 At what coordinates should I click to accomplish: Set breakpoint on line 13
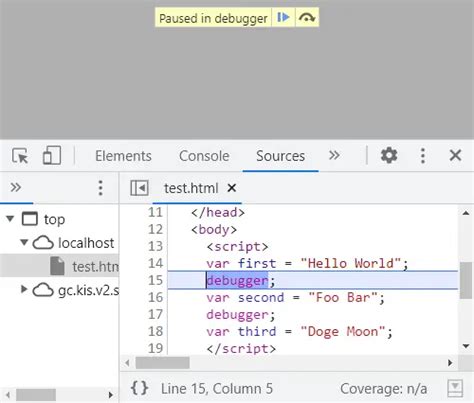coord(155,246)
